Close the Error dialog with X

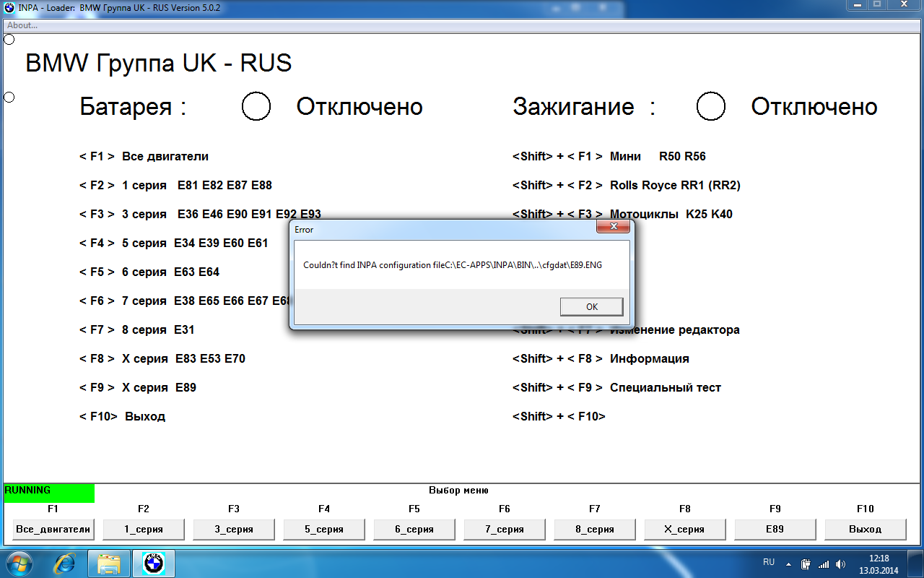coord(614,228)
